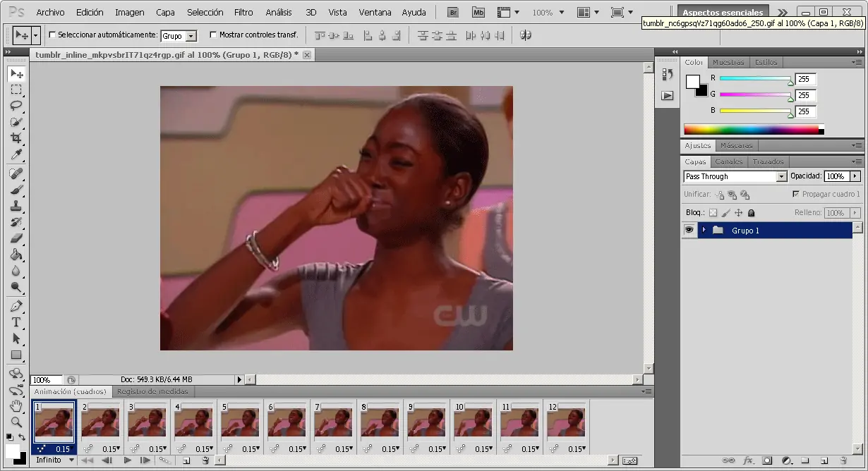Select the Move tool in the toolbox
Viewport: 868px width, 471px height.
(x=16, y=74)
